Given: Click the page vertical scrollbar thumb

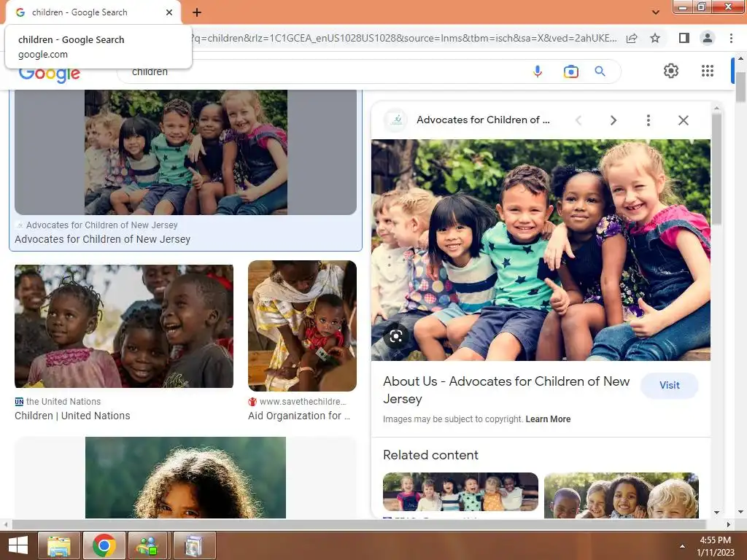Looking at the screenshot, I should [x=740, y=87].
